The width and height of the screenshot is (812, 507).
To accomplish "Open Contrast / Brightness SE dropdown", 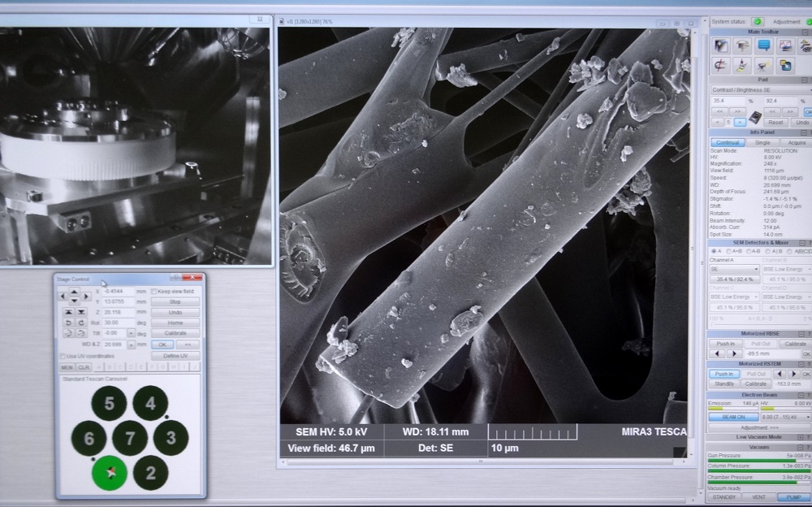I will coord(760,89).
